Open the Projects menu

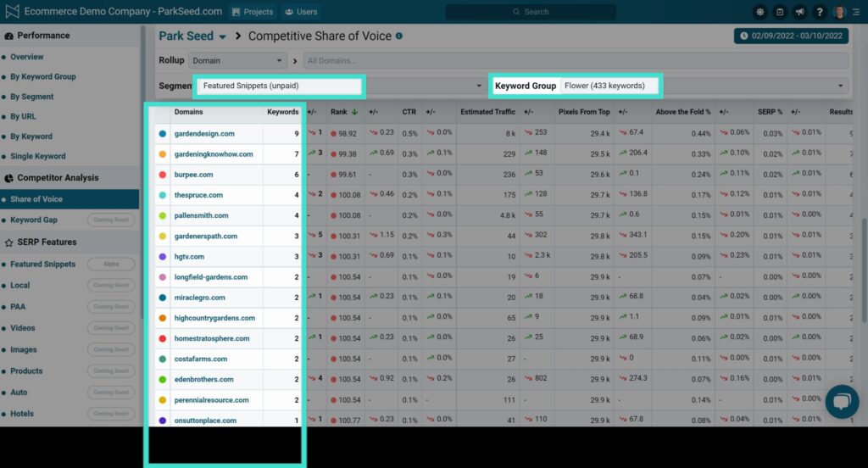[x=253, y=12]
